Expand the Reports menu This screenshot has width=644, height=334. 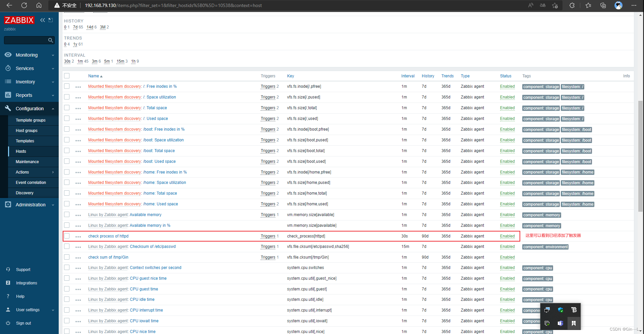pyautogui.click(x=53, y=95)
